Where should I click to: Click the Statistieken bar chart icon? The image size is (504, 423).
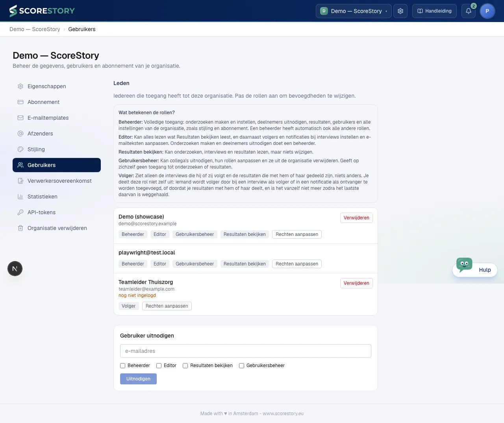(x=20, y=197)
